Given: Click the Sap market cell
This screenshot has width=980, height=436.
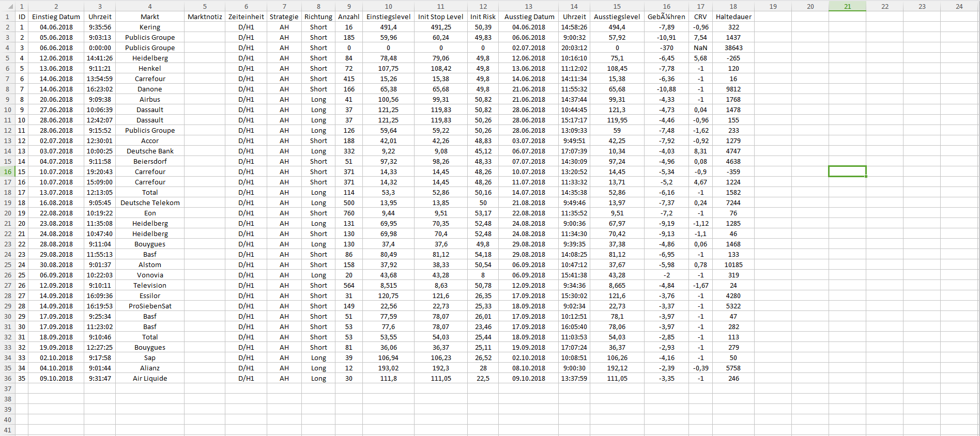Looking at the screenshot, I should pyautogui.click(x=150, y=357).
